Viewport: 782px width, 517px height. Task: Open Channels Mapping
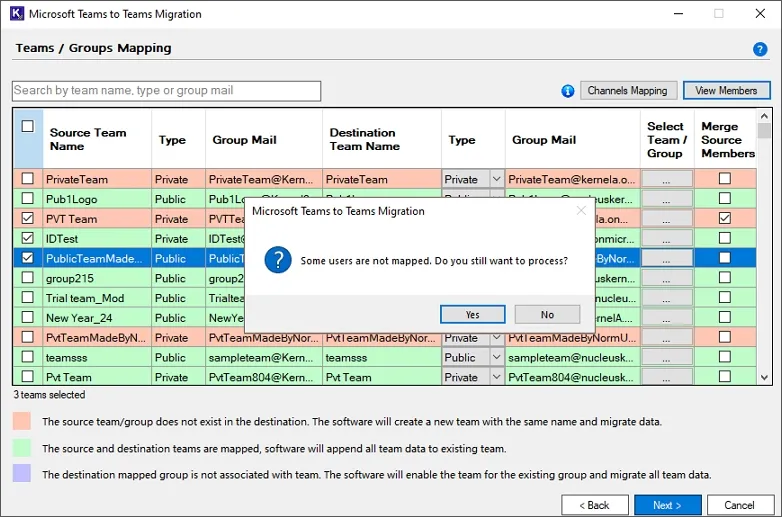coord(628,91)
